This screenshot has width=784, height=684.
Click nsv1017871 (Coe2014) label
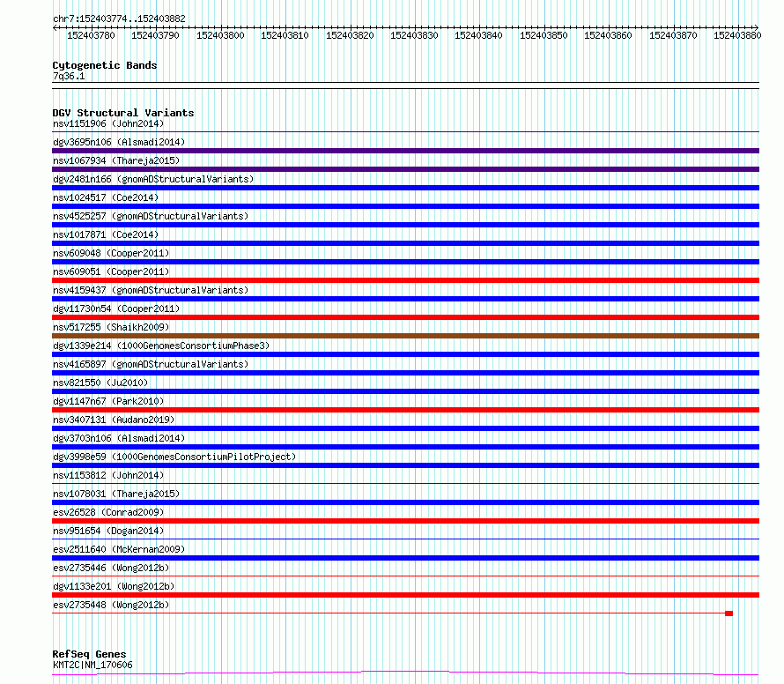pyautogui.click(x=106, y=234)
